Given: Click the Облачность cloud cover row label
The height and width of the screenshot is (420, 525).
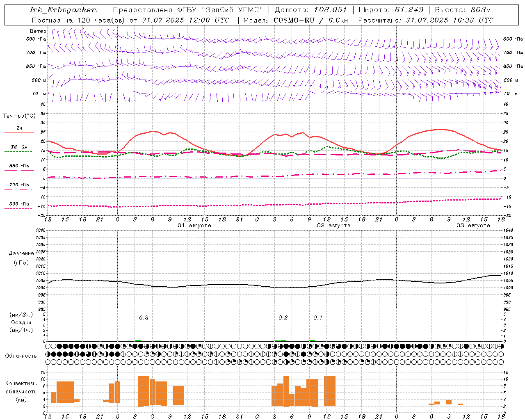Looking at the screenshot, I should [21, 356].
